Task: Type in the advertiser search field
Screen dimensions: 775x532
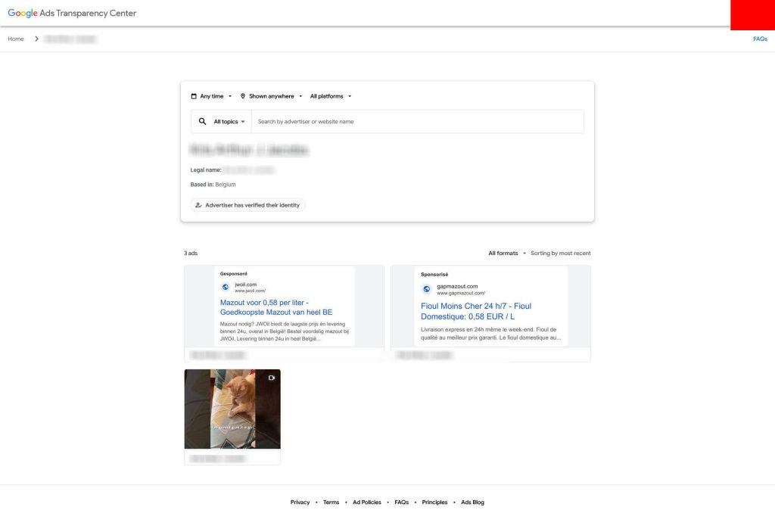Action: pos(416,121)
